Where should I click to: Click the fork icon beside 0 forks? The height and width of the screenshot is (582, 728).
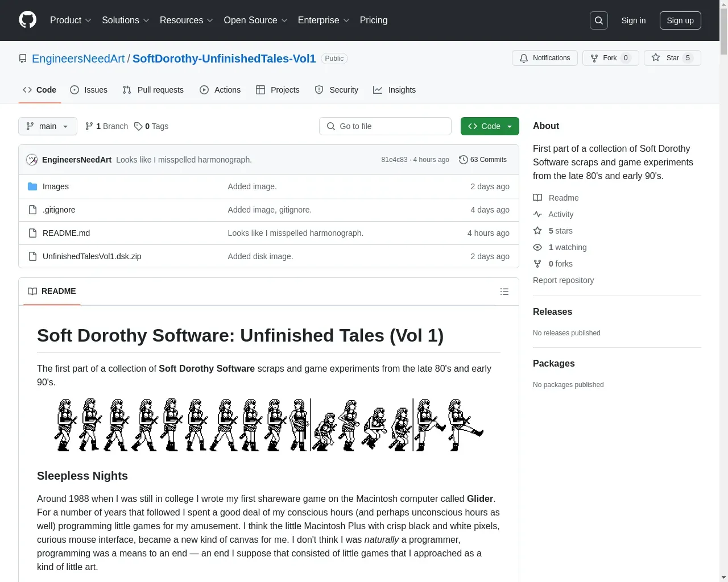pos(537,264)
